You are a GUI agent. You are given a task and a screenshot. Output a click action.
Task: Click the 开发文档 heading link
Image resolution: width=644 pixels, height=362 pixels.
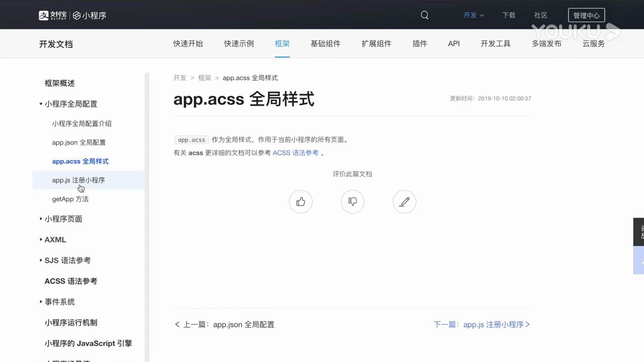[56, 44]
